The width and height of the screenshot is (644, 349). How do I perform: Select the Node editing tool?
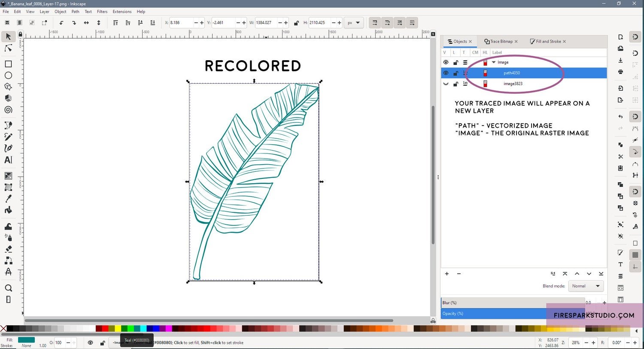pyautogui.click(x=8, y=49)
